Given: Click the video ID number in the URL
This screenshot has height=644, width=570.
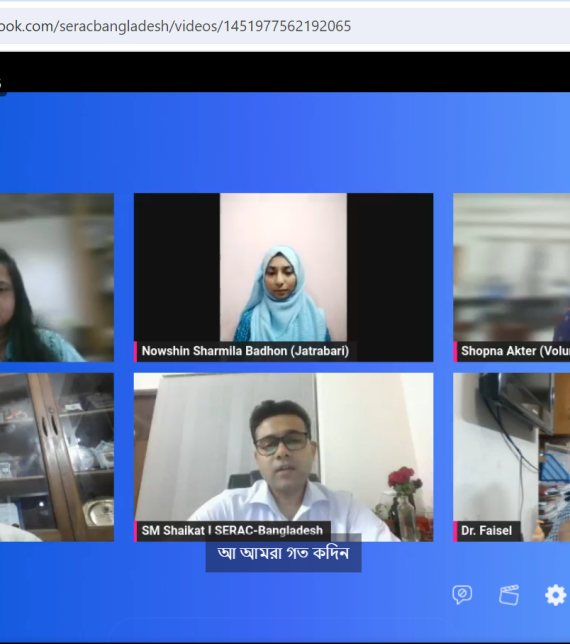Looking at the screenshot, I should 287,26.
